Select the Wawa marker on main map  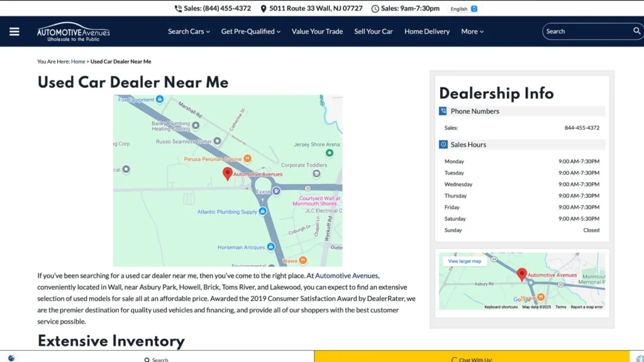[303, 260]
